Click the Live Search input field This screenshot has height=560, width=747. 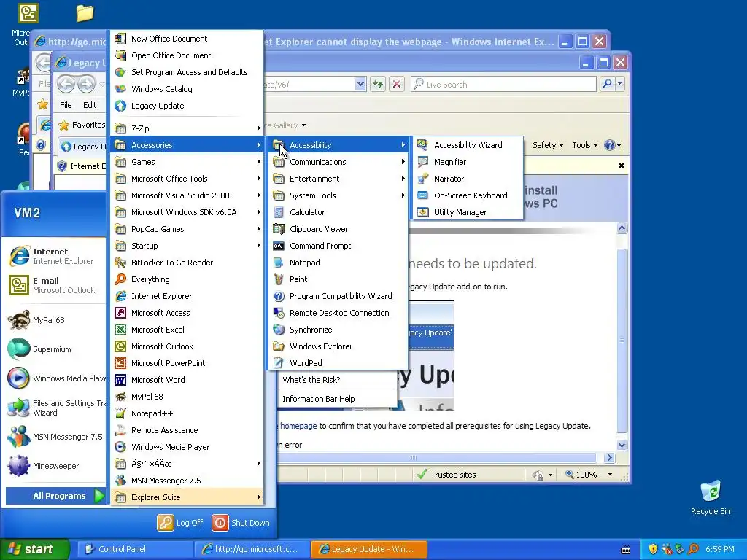click(x=503, y=85)
